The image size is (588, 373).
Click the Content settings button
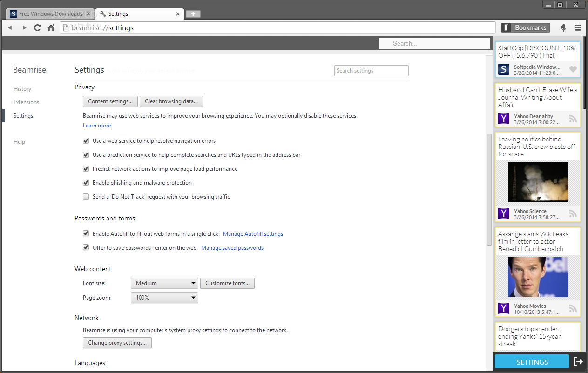point(110,101)
